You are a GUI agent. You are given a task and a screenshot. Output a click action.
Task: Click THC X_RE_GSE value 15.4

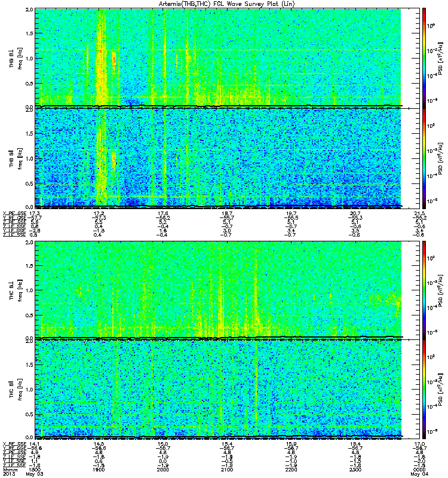coord(227,444)
